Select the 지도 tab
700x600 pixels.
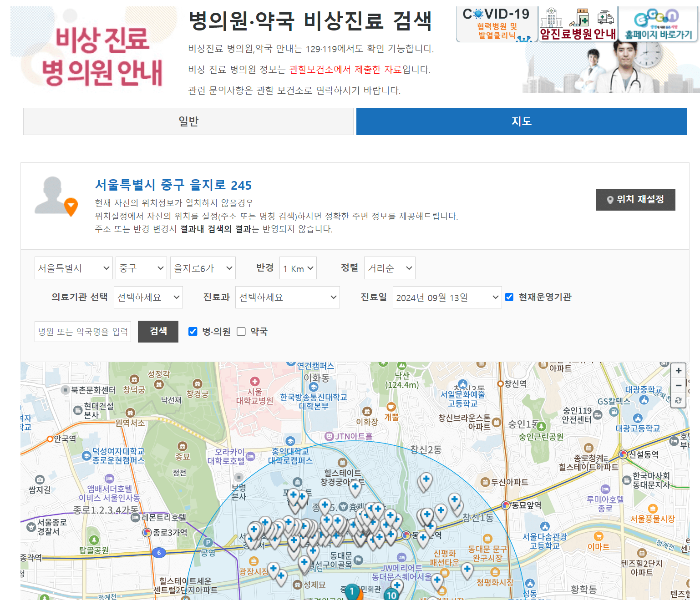coord(521,121)
